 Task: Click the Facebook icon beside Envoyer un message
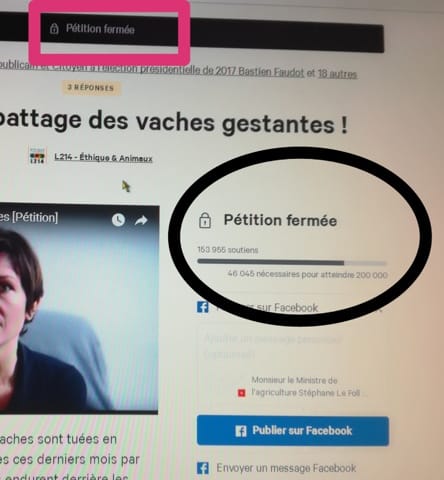click(x=203, y=468)
